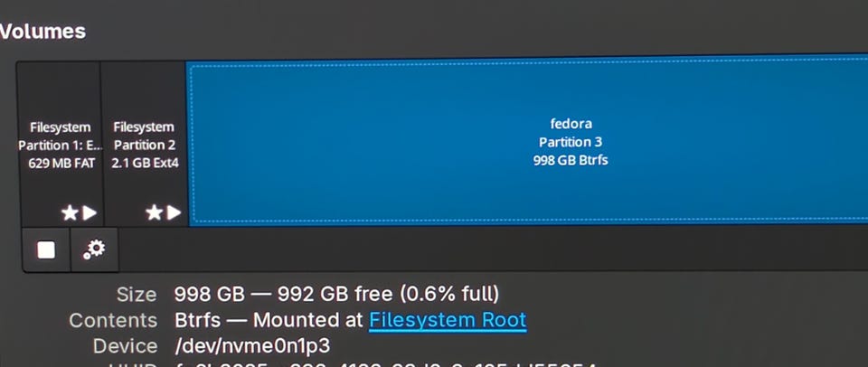
Task: Click the Volumes section heading
Action: 42,32
